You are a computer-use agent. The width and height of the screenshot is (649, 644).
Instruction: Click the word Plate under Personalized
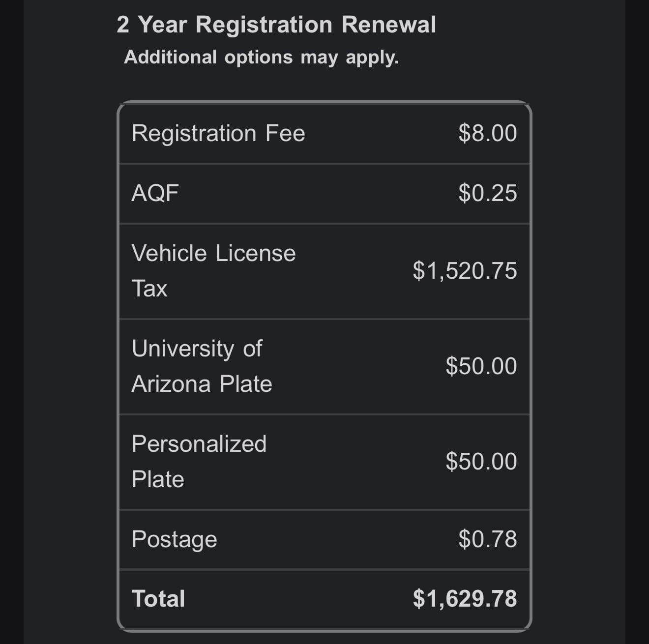158,479
